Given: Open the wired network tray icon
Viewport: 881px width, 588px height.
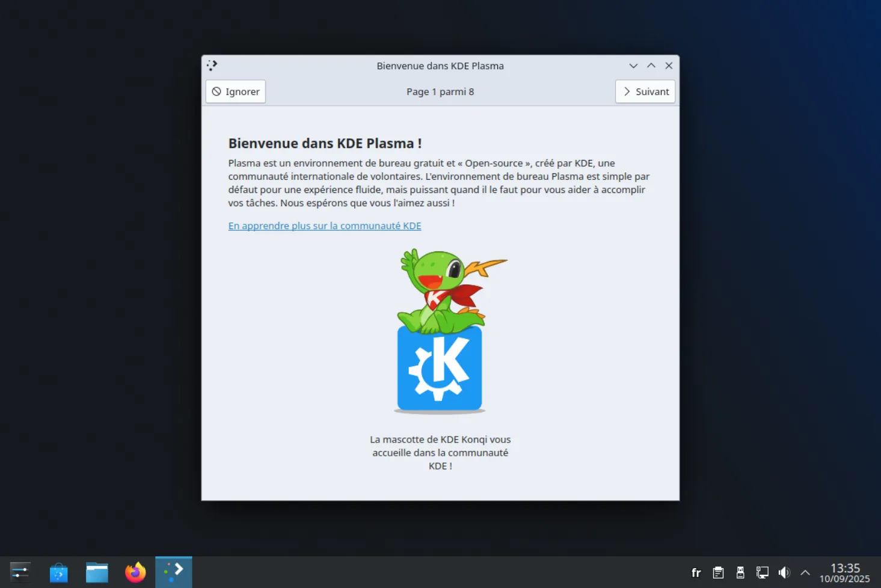Looking at the screenshot, I should tap(762, 573).
